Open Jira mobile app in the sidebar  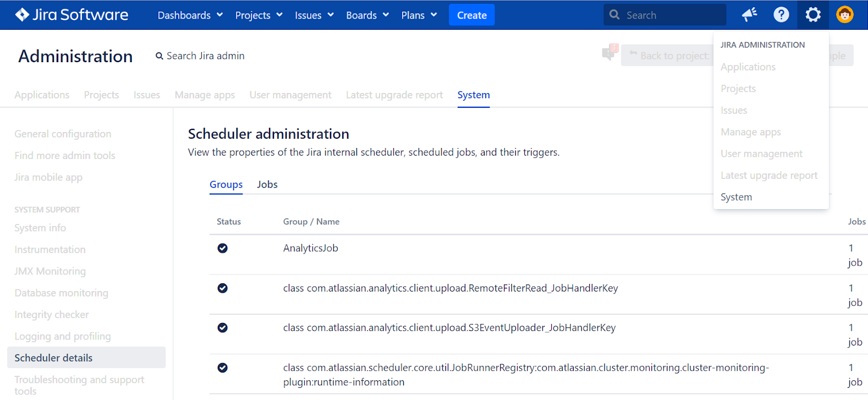[x=48, y=177]
